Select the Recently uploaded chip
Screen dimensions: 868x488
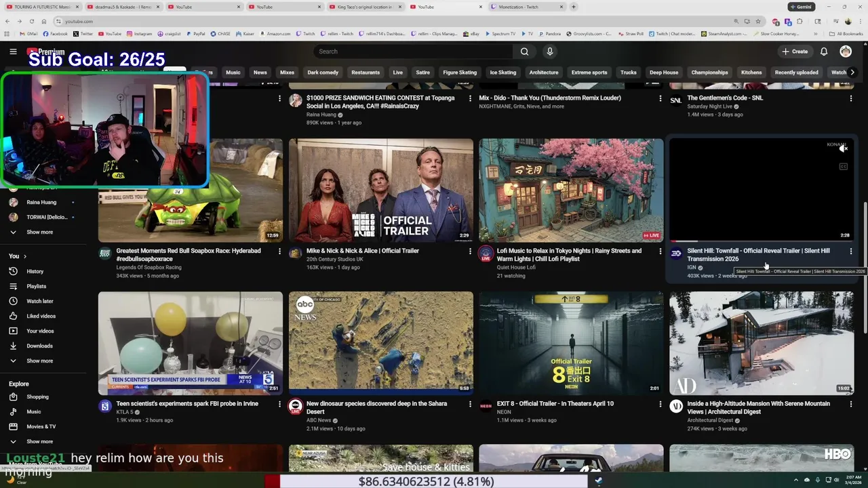tap(797, 73)
